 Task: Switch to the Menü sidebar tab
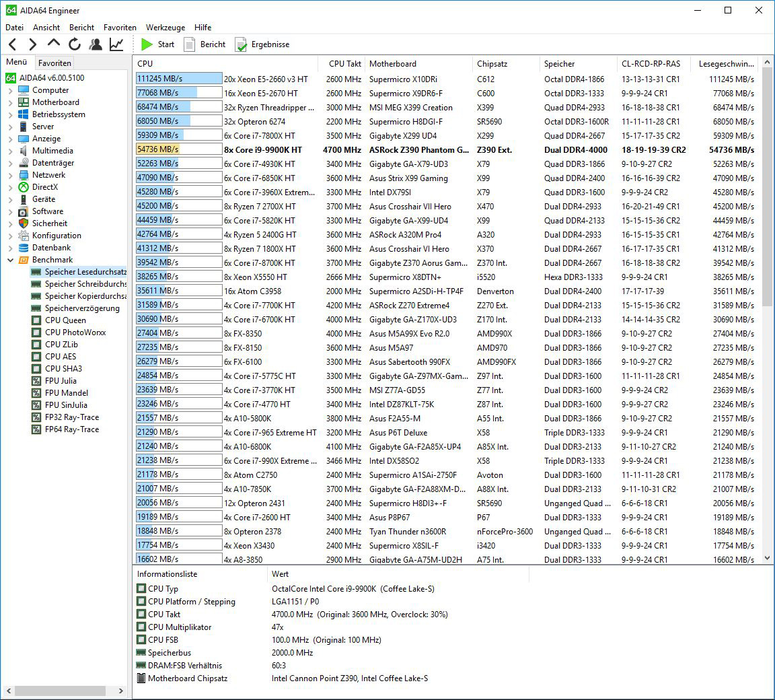click(x=17, y=63)
